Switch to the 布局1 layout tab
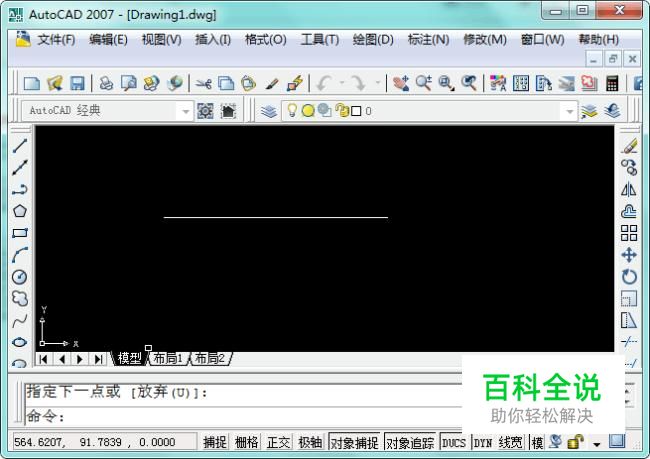 point(167,358)
